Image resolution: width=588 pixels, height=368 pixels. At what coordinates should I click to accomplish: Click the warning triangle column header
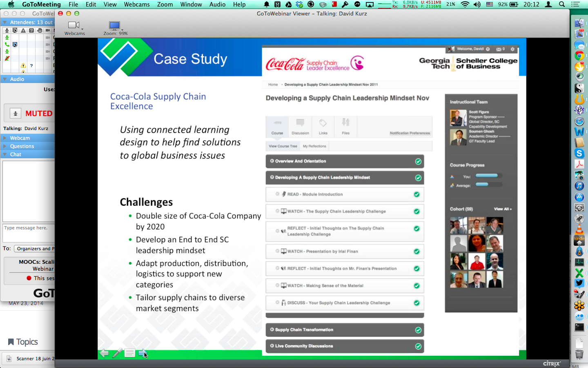pos(23,30)
